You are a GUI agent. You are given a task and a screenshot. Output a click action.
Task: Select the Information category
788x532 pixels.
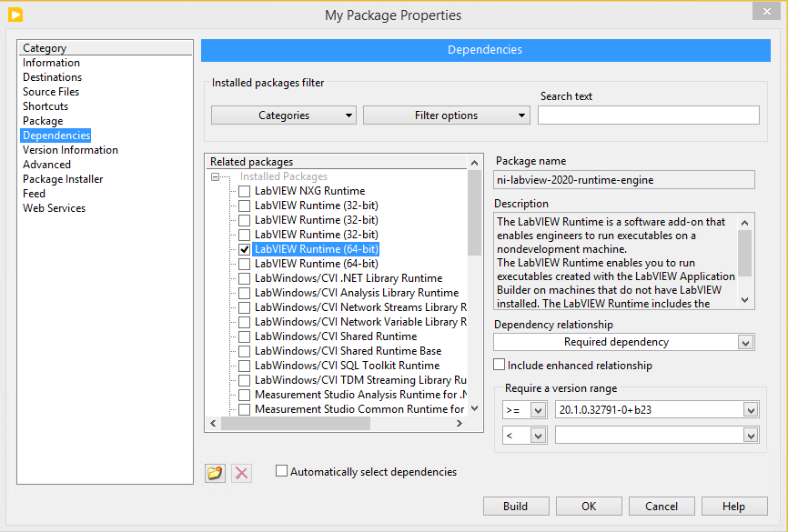(x=51, y=62)
